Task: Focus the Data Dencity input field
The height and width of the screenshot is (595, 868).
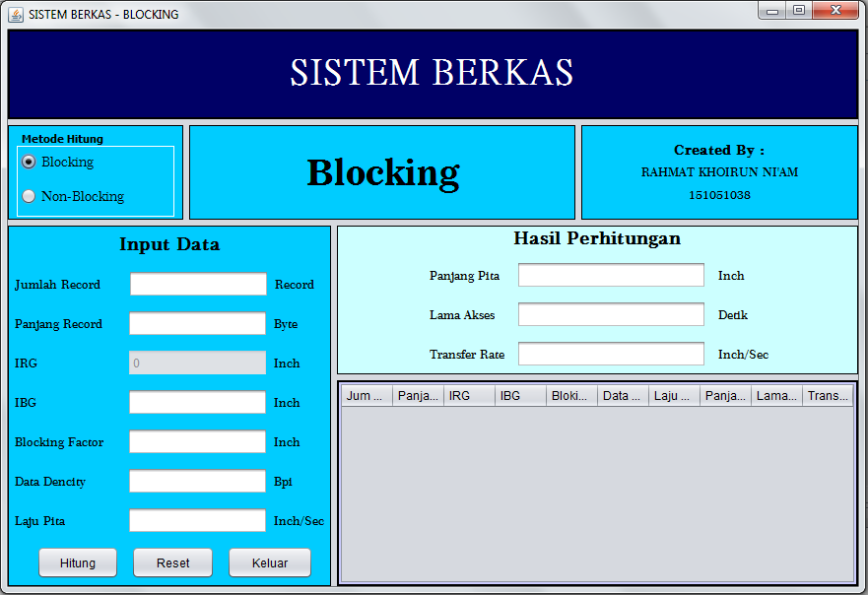Action: tap(198, 481)
